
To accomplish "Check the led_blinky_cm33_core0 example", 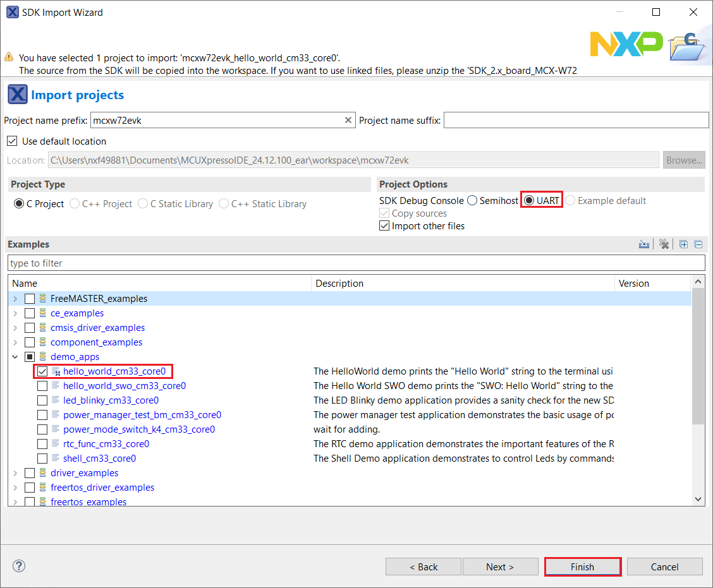I will click(x=42, y=400).
